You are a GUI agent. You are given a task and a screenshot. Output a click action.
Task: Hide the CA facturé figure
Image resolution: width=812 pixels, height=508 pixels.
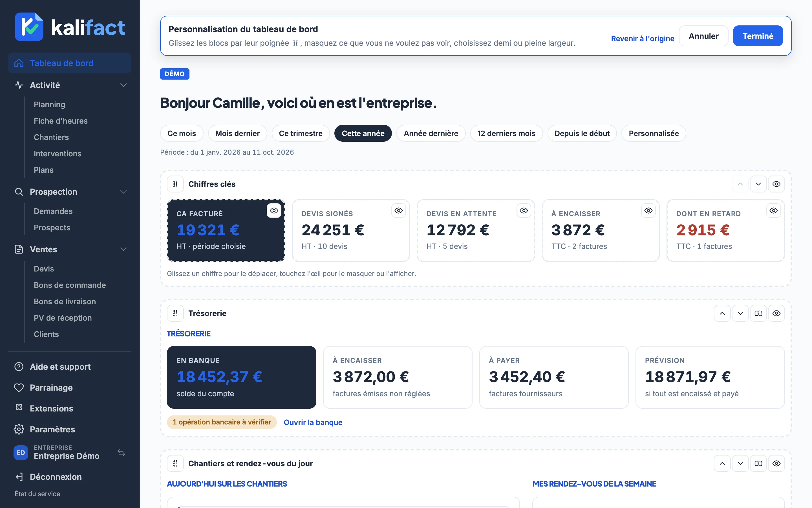click(x=274, y=211)
